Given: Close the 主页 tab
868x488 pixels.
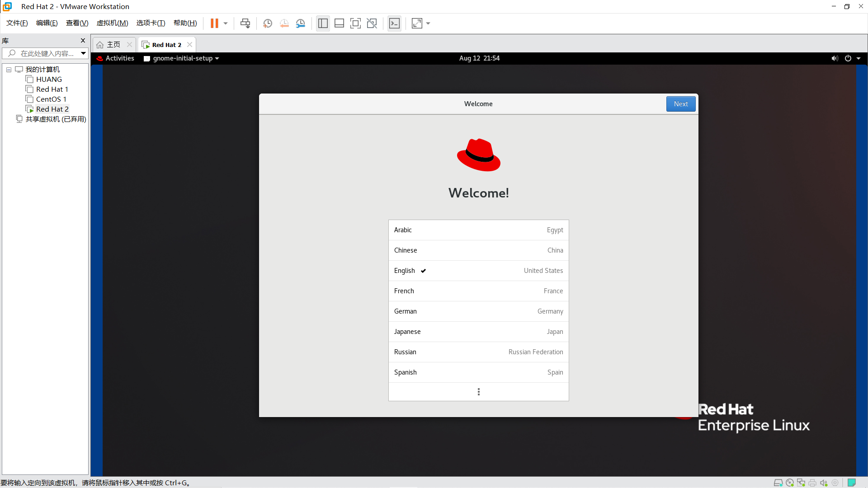Looking at the screenshot, I should tap(129, 44).
